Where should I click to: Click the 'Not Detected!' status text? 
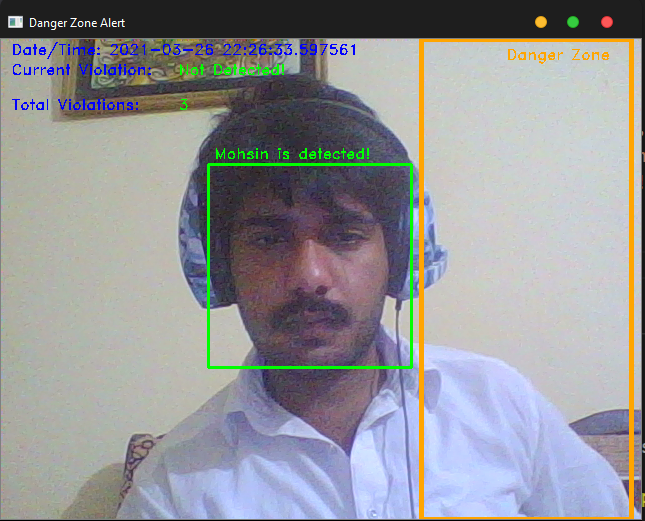point(232,70)
